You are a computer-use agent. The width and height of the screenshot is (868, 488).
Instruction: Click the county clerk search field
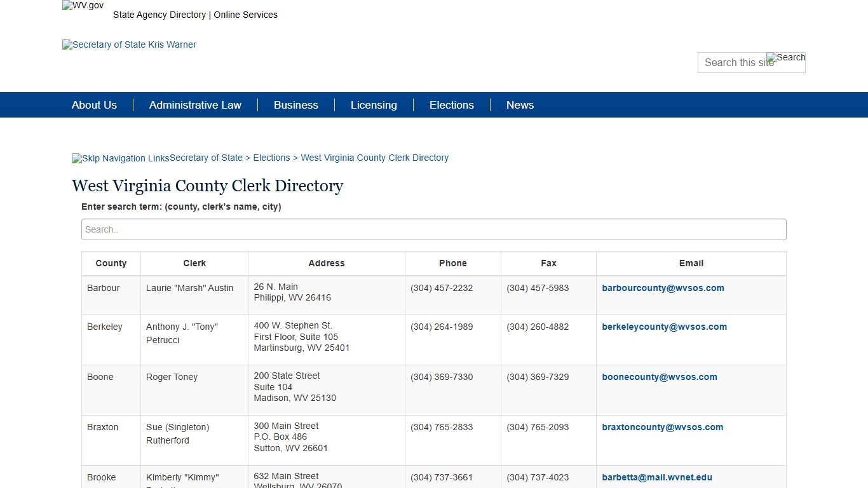pyautogui.click(x=433, y=229)
